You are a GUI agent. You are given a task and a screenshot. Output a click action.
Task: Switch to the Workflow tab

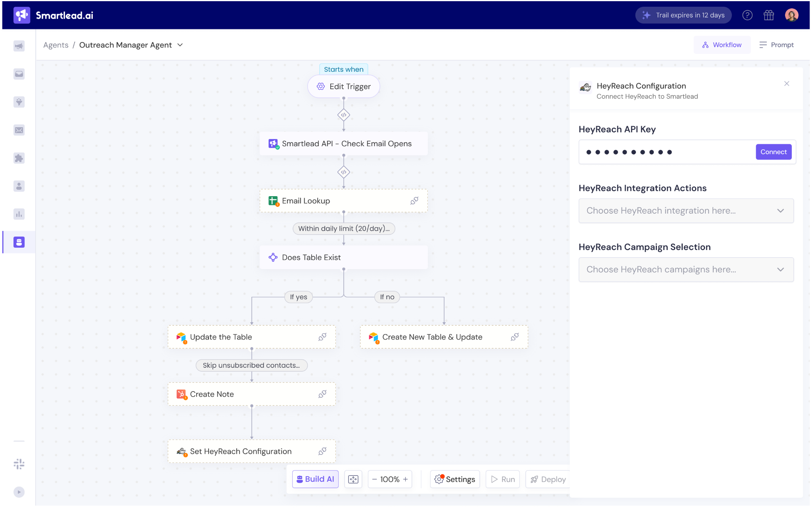coord(722,45)
